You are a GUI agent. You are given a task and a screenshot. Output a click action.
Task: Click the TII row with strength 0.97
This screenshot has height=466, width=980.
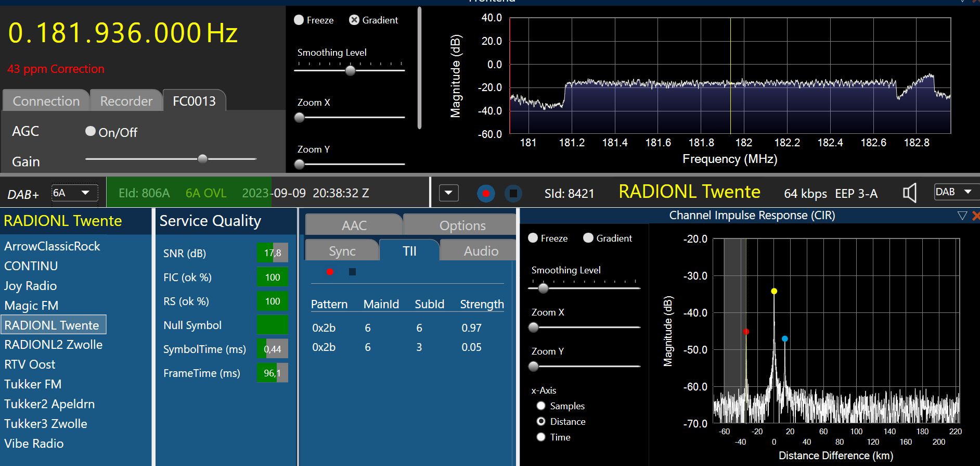pyautogui.click(x=407, y=328)
